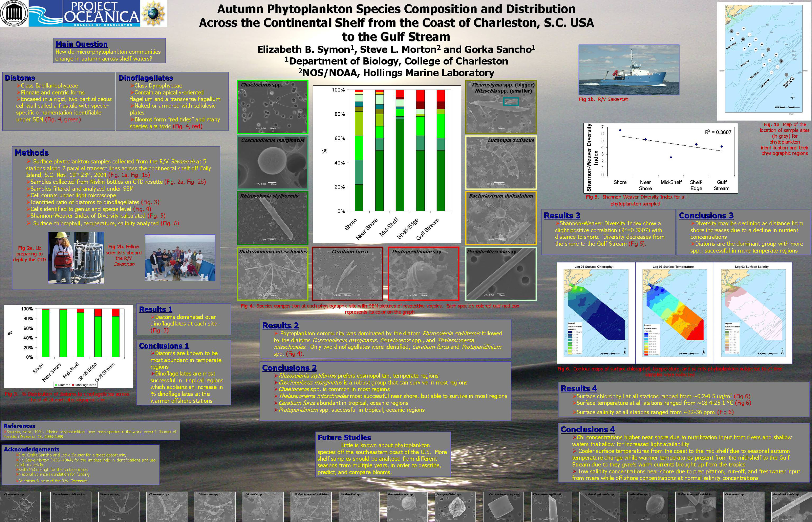Screen dimensions: 812x522
Task: Click the Results 2 heading
Action: click(x=280, y=325)
